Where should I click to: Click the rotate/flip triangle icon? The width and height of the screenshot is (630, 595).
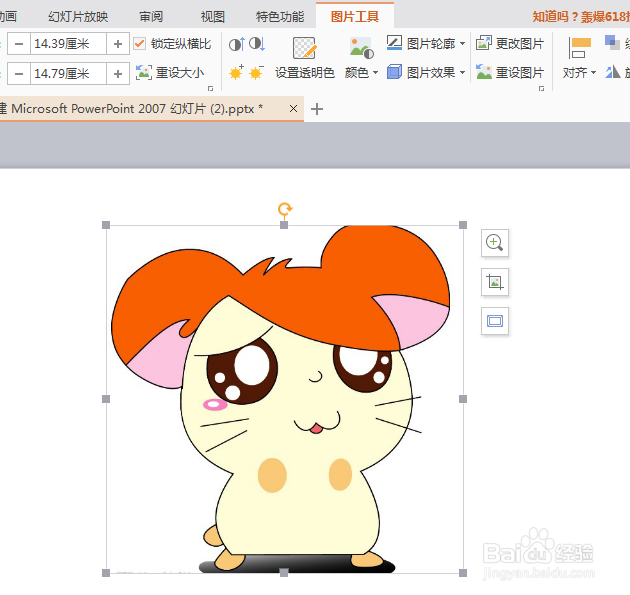coord(613,72)
